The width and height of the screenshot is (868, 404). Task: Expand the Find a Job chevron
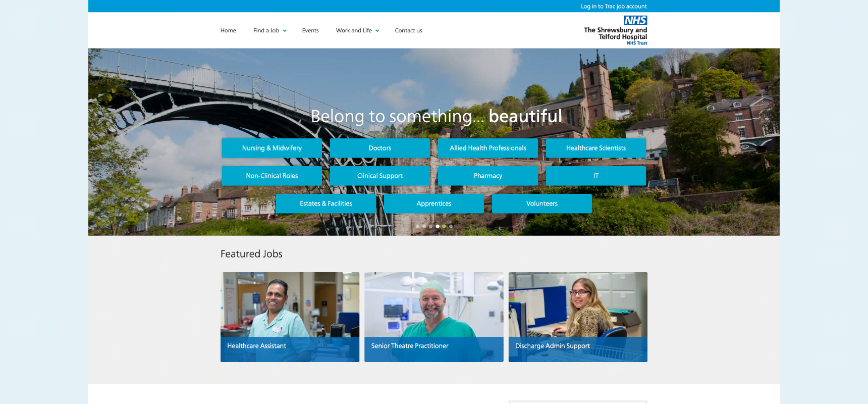point(285,31)
